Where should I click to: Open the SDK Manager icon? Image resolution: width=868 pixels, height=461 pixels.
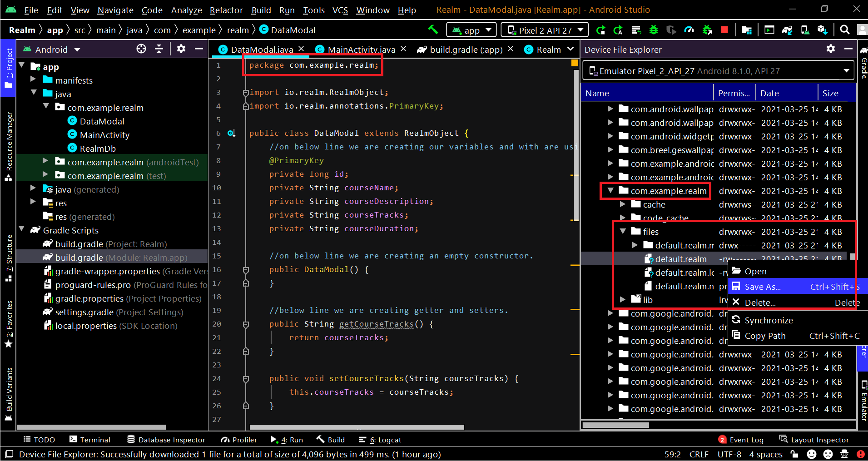pos(822,30)
